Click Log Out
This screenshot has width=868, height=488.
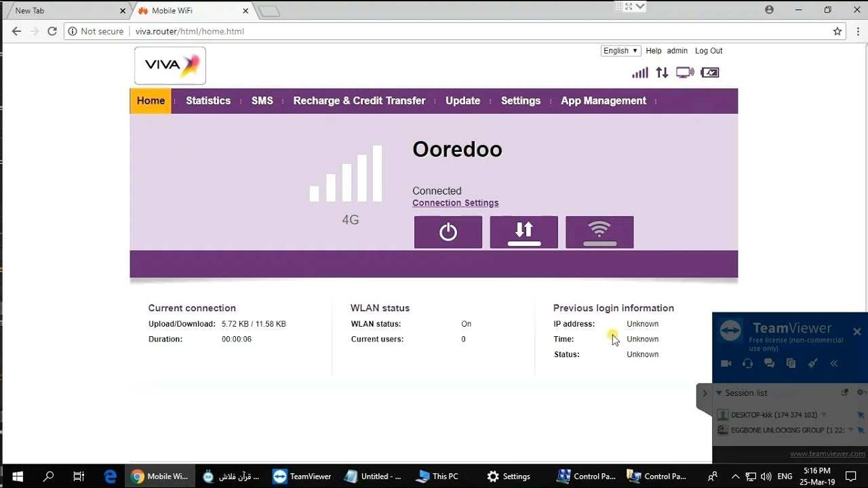[x=709, y=51]
